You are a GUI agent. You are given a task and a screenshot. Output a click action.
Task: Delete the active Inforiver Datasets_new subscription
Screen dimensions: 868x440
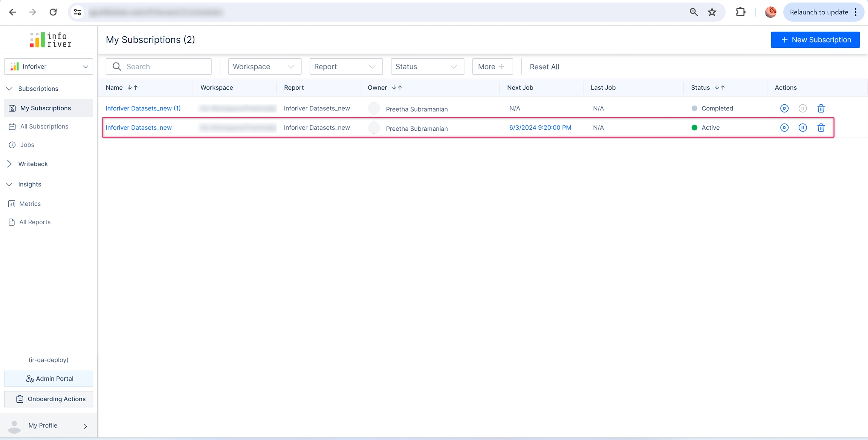click(821, 128)
